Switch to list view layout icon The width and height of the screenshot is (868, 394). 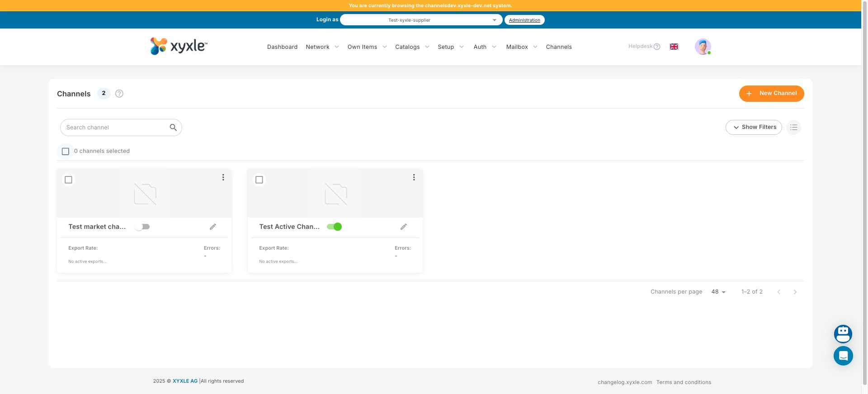(793, 128)
